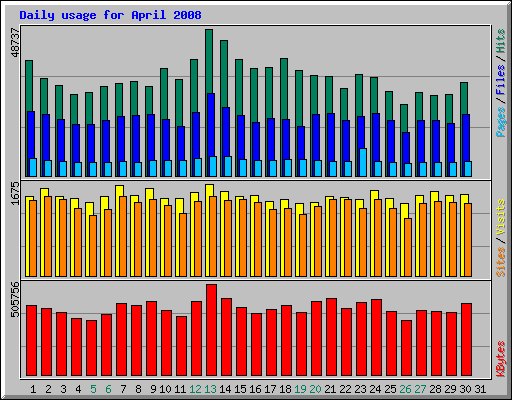
Task: Click green day label 20
Action: point(315,389)
